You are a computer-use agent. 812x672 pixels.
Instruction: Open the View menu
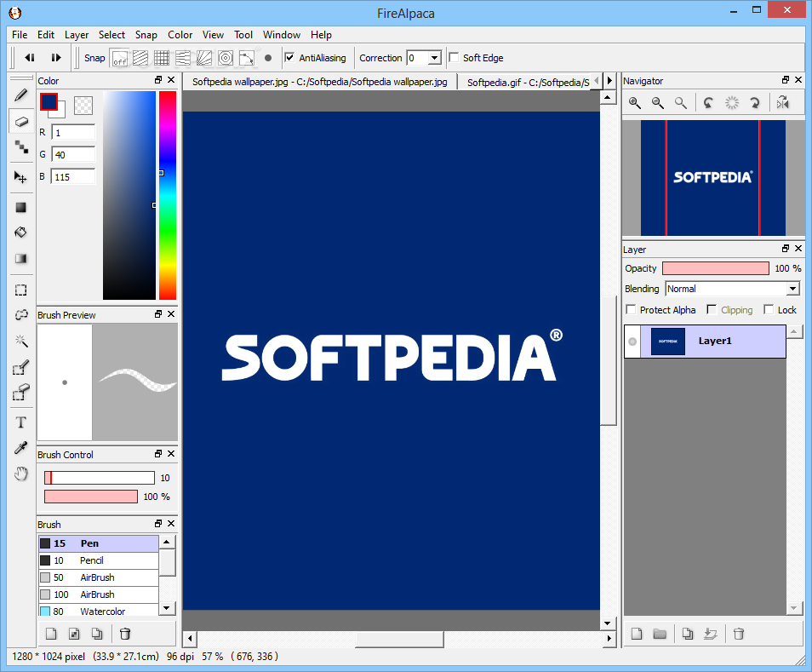pos(213,35)
